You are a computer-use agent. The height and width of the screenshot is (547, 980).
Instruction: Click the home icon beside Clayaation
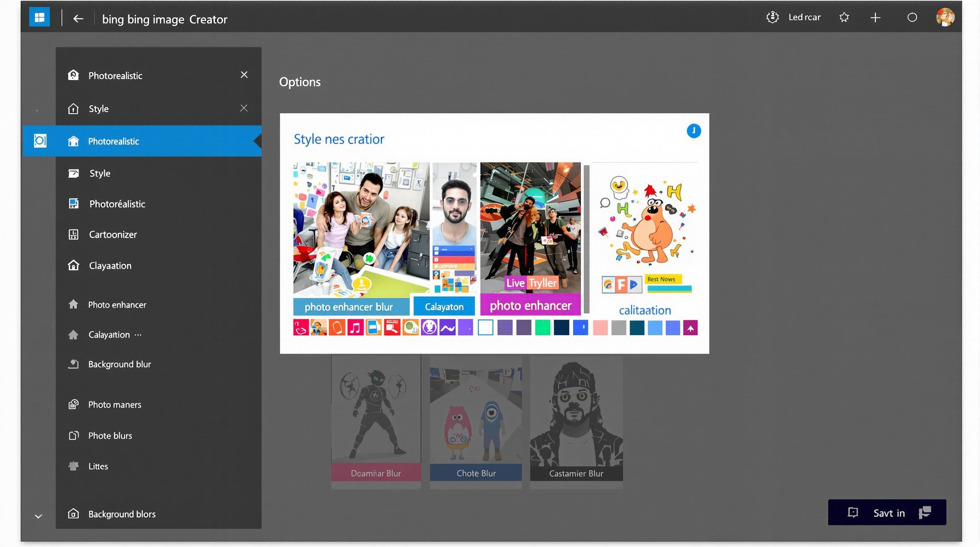coord(73,265)
